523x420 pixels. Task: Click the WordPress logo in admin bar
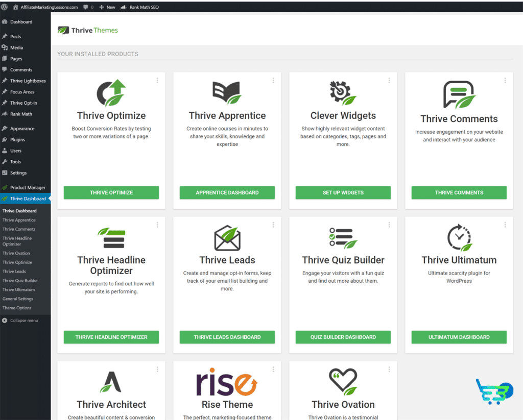(4, 7)
